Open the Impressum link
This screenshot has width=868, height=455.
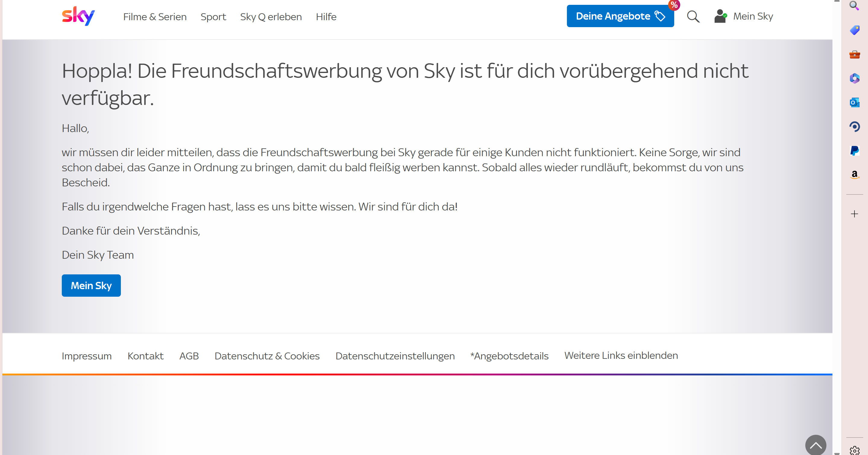pos(86,356)
